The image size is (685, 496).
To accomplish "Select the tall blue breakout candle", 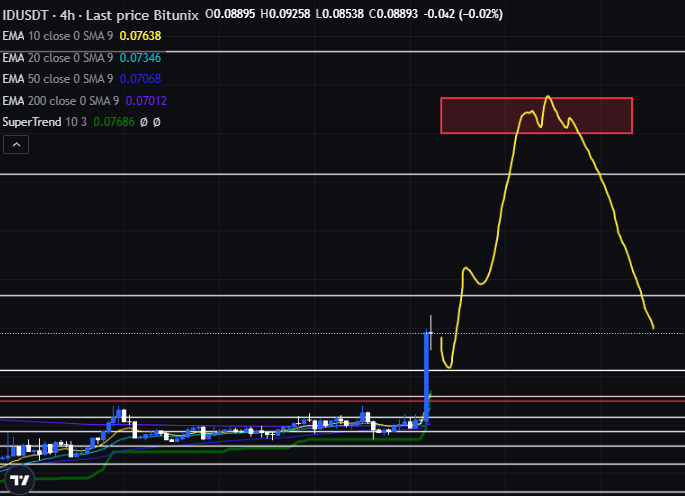I will 426,377.
